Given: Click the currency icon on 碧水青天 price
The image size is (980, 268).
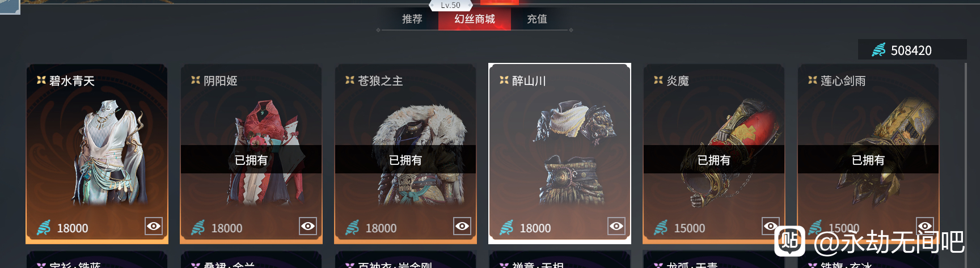Looking at the screenshot, I should click(x=44, y=227).
